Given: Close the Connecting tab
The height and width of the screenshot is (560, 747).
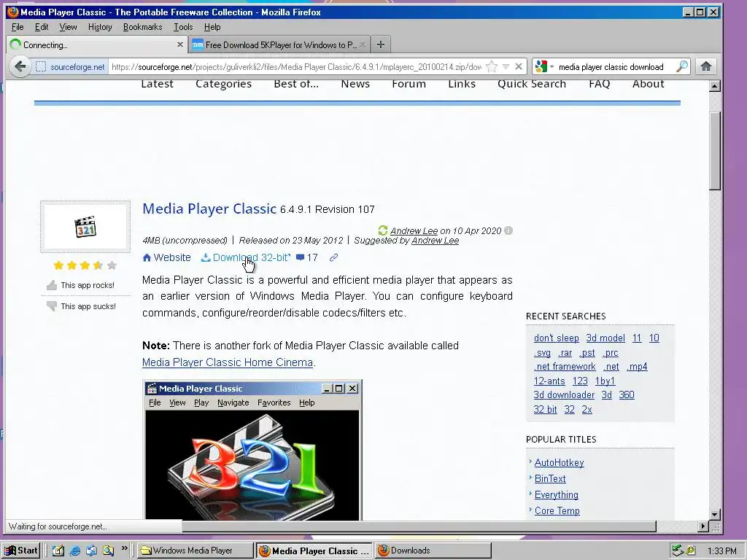Looking at the screenshot, I should click(179, 44).
